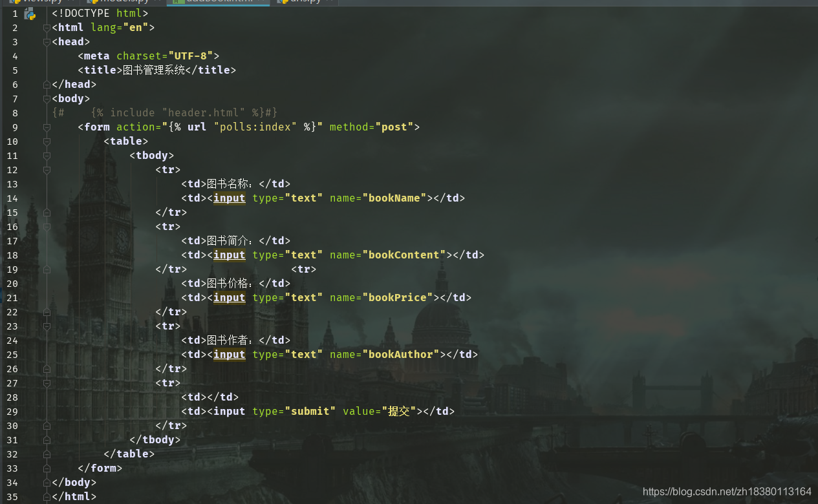Click the charset "UTF-8" value

click(191, 56)
